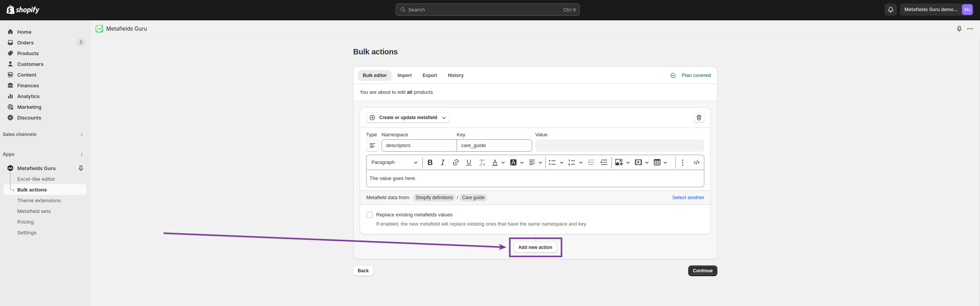
Task: Click the font background color icon
Action: tap(513, 162)
